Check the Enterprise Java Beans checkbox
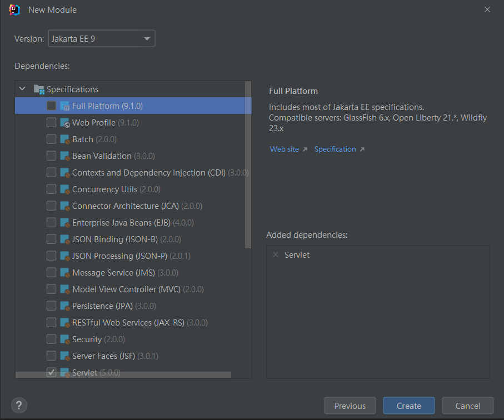Screen dimensions: 504x420 tap(52, 223)
